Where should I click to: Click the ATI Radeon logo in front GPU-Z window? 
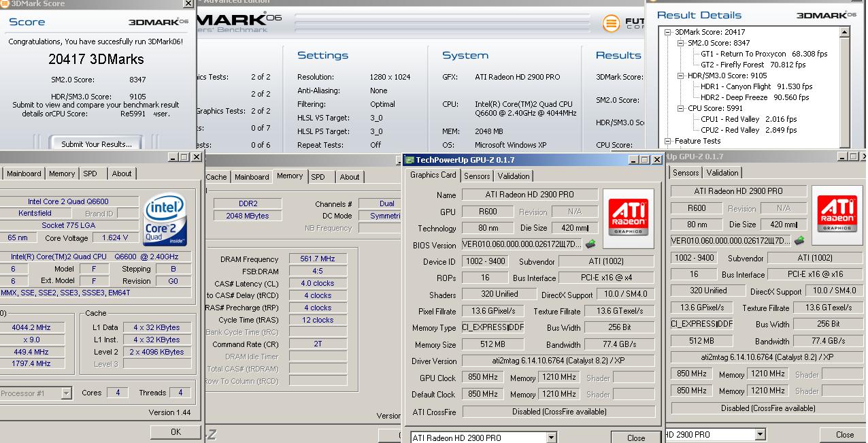click(628, 218)
